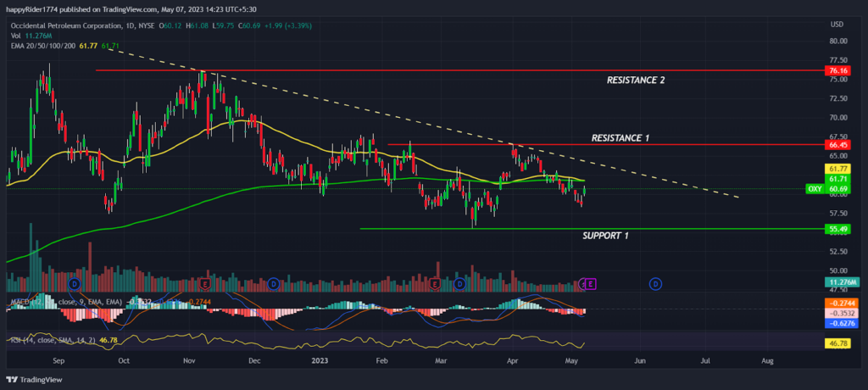Click the 2023 label on the time axis
The height and width of the screenshot is (390, 868).
click(x=320, y=360)
